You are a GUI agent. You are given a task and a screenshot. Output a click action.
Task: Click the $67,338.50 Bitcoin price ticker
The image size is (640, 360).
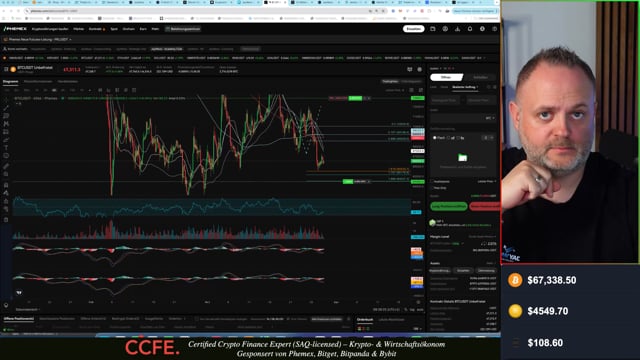tap(551, 280)
